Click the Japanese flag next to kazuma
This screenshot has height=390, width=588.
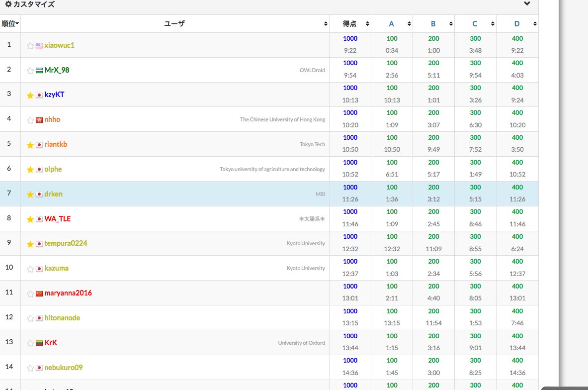click(38, 269)
